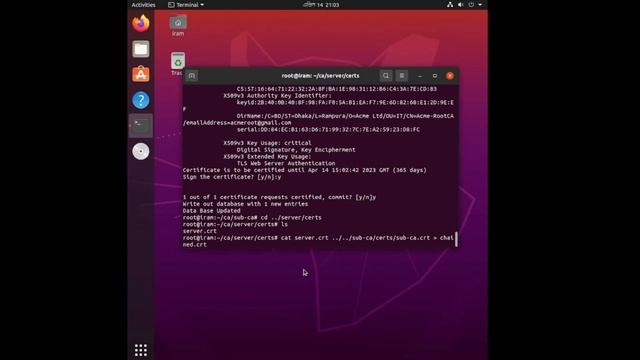Launch Ubuntu Software from the dock
The width and height of the screenshot is (640, 360).
[x=141, y=74]
